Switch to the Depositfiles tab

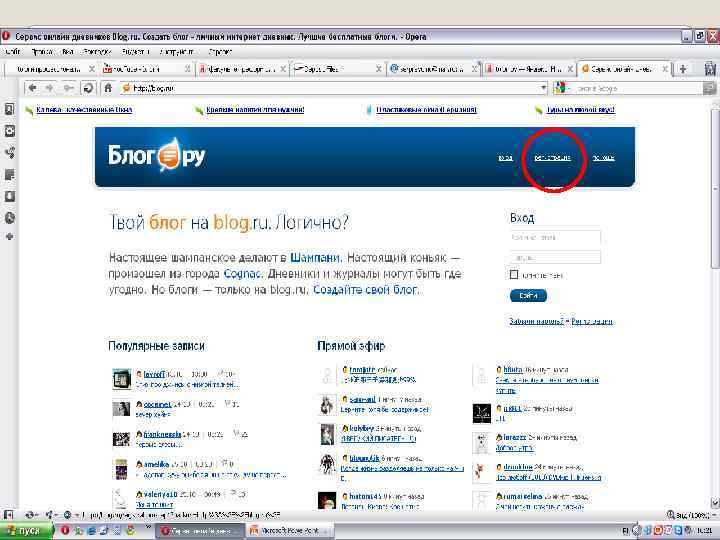338,69
